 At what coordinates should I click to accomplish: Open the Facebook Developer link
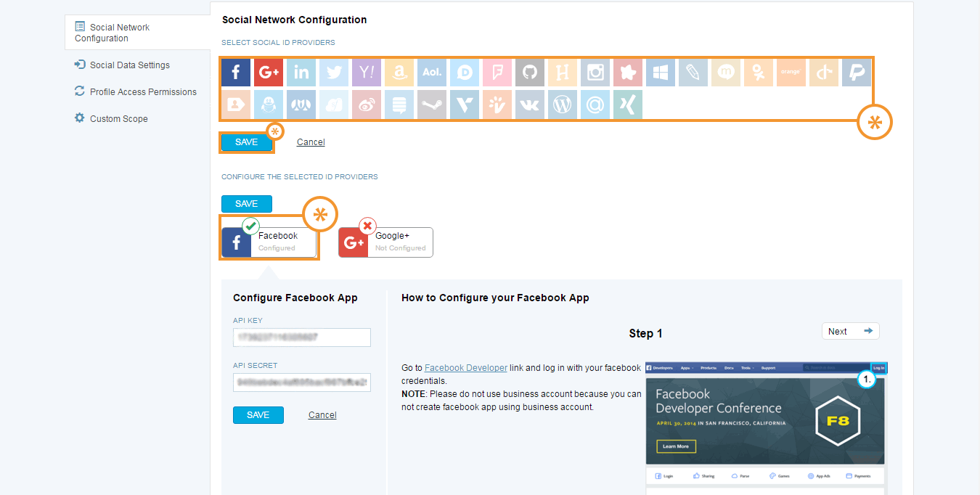[466, 368]
